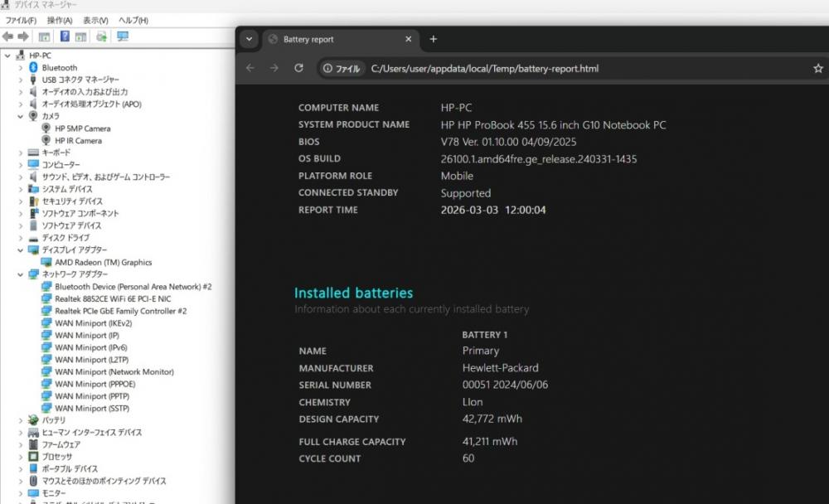Collapse the カメラ category
829x504 pixels.
(20, 116)
